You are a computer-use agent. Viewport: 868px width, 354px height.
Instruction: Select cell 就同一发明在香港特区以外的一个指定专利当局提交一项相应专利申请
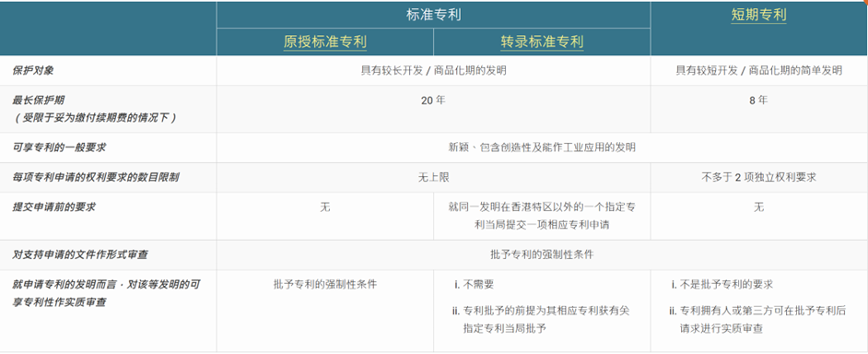(x=542, y=216)
